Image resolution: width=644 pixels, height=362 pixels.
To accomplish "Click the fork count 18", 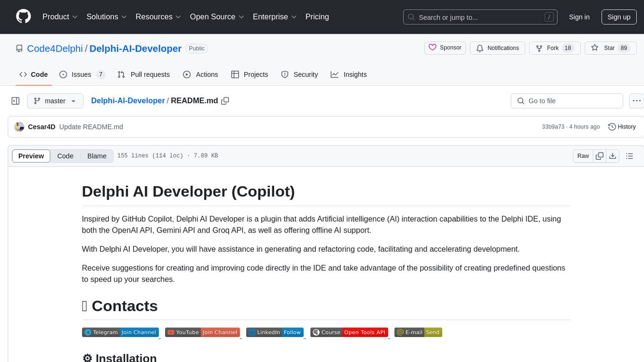I will click(x=568, y=48).
